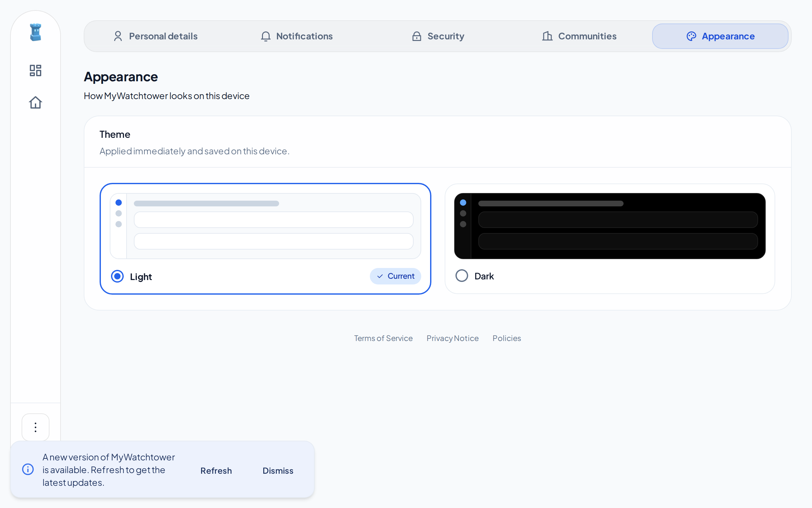Image resolution: width=812 pixels, height=508 pixels.
Task: Click the Current badge on Light theme
Action: 395,276
